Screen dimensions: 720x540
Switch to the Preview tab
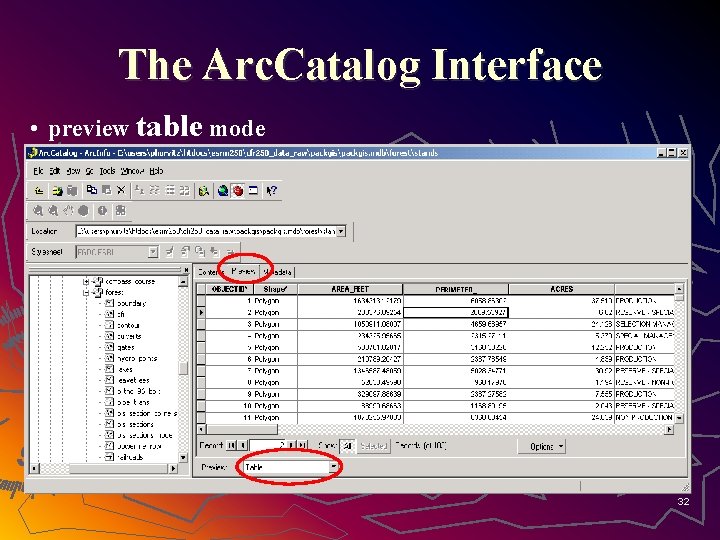[x=243, y=271]
